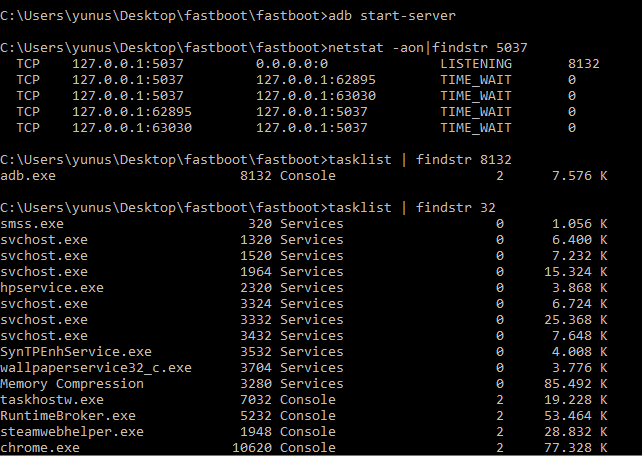The width and height of the screenshot is (642, 456).
Task: Click wallpaperservice32_c.exe in the task list
Action: click(x=96, y=367)
